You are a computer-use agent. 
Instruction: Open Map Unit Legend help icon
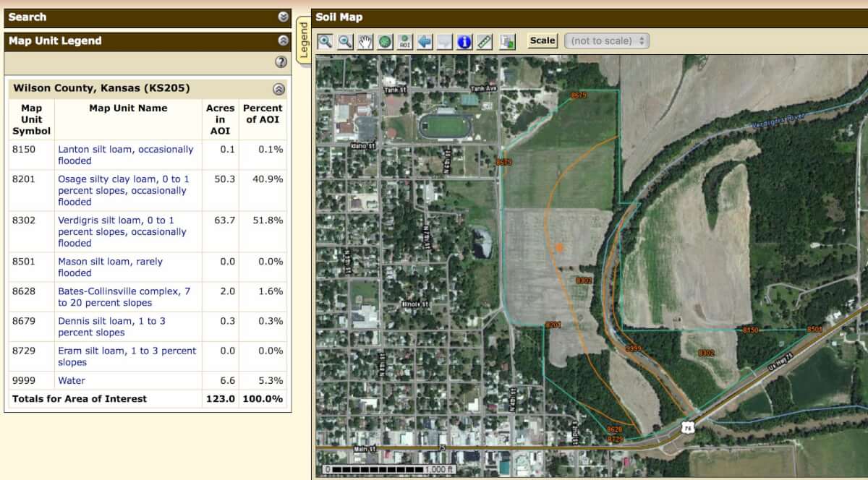pos(281,62)
